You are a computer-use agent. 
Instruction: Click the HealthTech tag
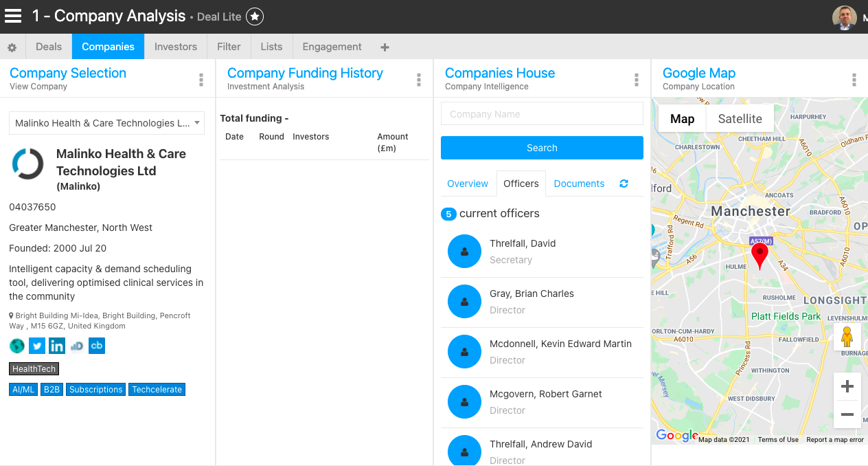pos(34,369)
